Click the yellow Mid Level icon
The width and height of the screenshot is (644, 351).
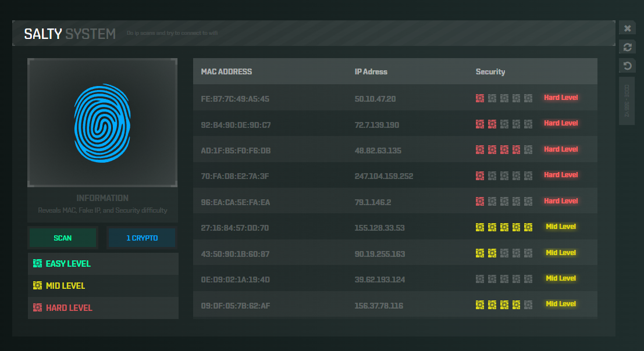(38, 286)
